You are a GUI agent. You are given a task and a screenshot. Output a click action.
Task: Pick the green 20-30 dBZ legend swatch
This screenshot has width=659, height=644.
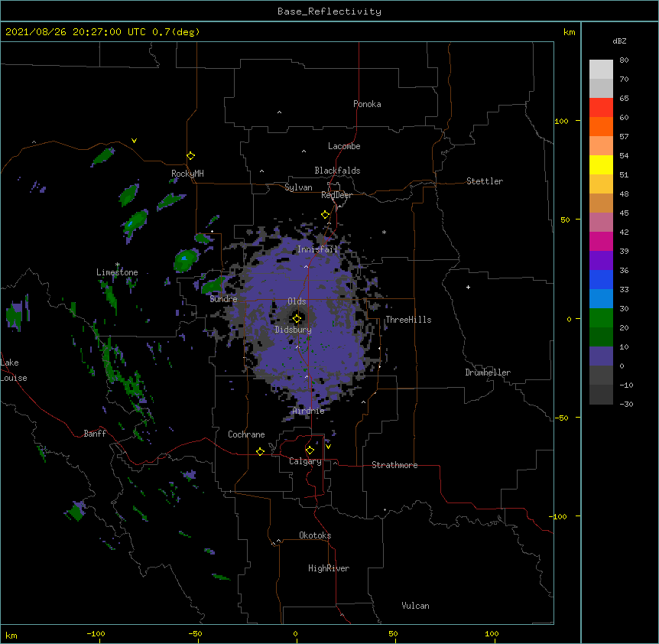(x=601, y=318)
